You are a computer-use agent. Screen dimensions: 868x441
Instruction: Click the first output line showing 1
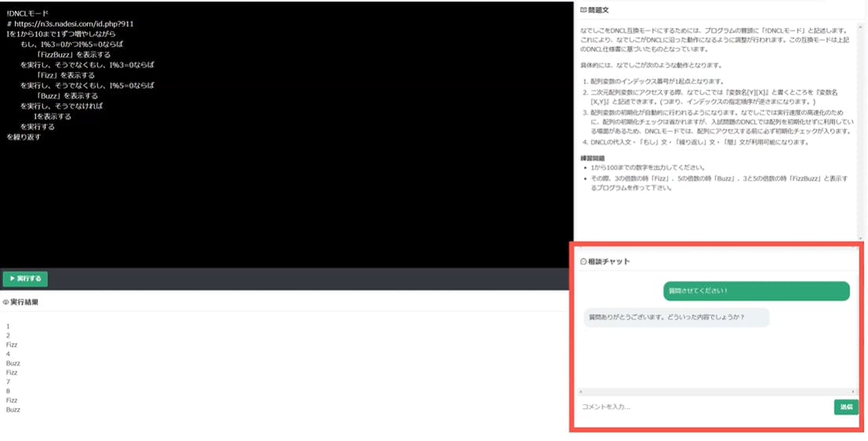point(9,326)
